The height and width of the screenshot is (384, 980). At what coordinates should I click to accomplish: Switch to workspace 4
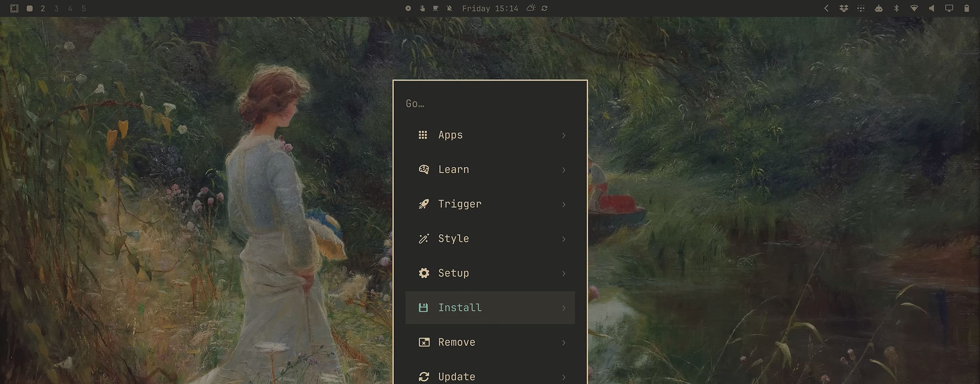click(x=70, y=9)
